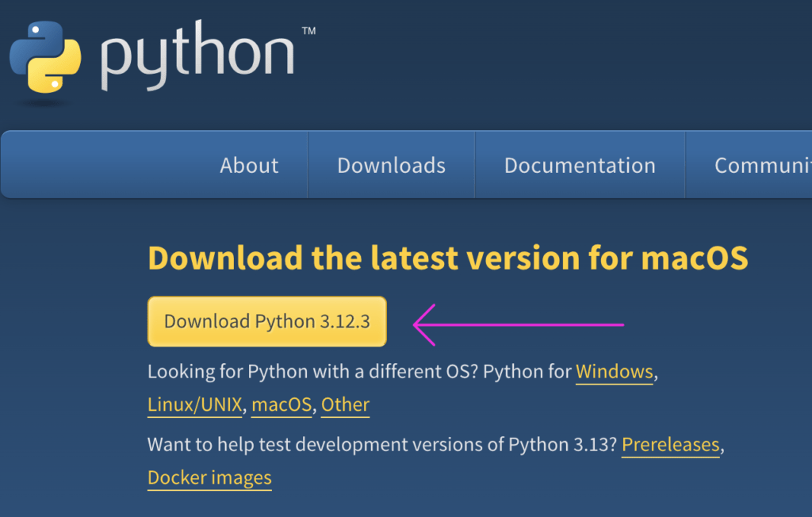Open the Downloads menu
The image size is (812, 517).
(x=391, y=165)
